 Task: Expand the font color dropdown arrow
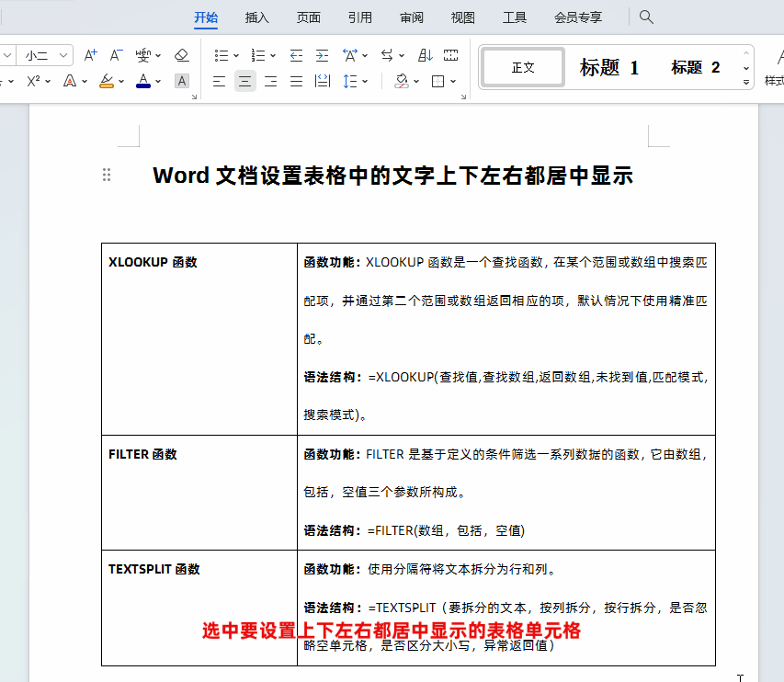158,81
